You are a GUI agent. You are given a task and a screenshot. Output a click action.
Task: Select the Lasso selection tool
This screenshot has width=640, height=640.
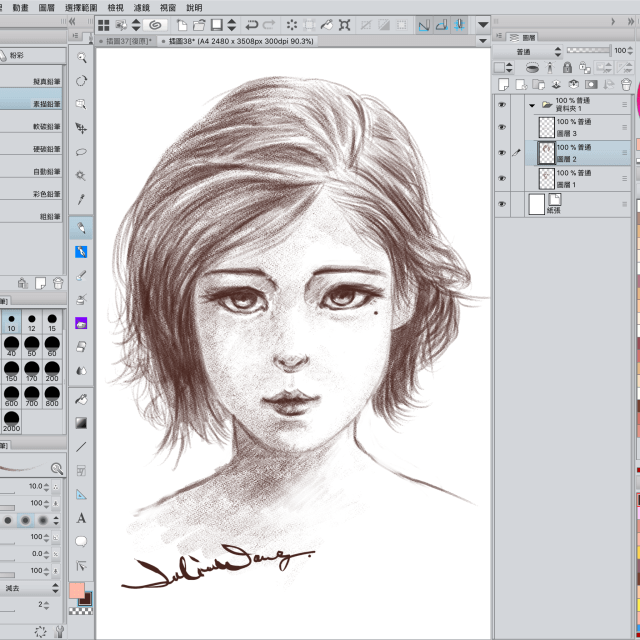82,152
